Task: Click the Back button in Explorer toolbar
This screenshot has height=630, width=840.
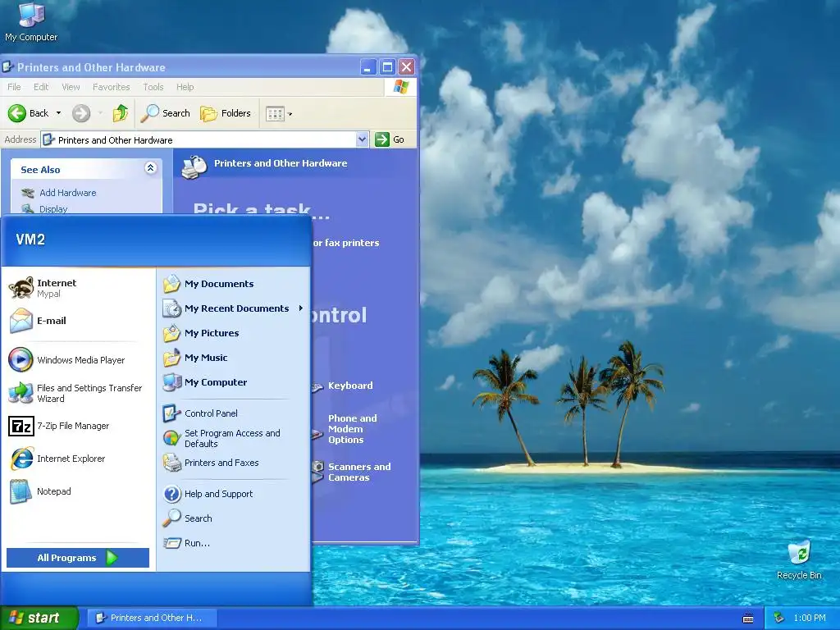Action: (x=29, y=113)
